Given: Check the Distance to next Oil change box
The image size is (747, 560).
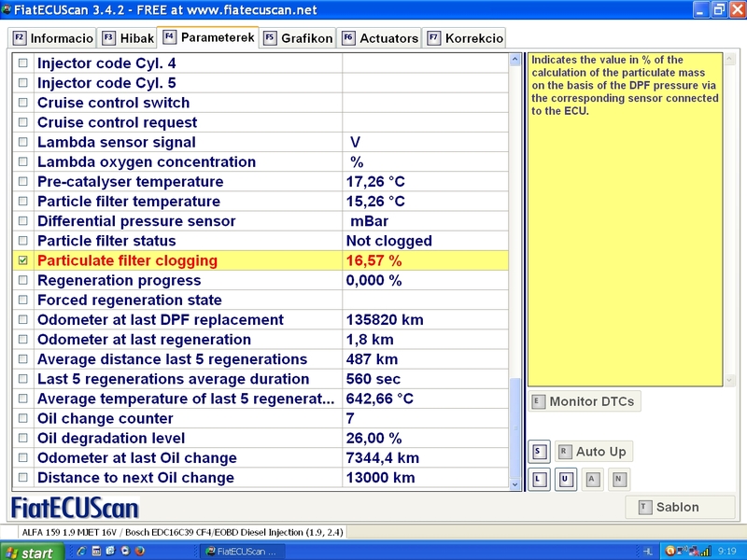Looking at the screenshot, I should point(22,477).
